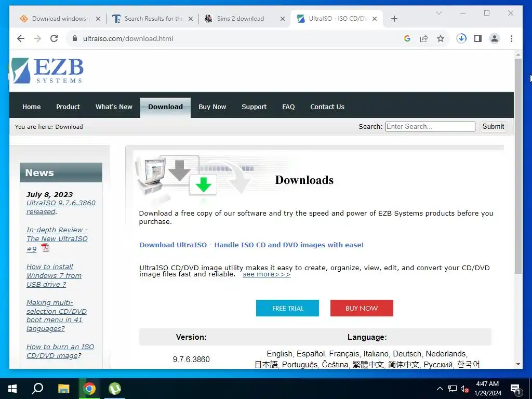Close the Sims 2 download tab
This screenshot has height=399, width=532.
click(282, 19)
